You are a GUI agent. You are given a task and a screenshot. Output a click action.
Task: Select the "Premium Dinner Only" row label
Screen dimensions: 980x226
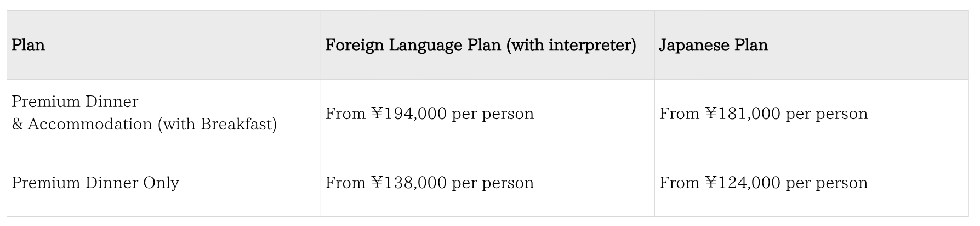[95, 183]
